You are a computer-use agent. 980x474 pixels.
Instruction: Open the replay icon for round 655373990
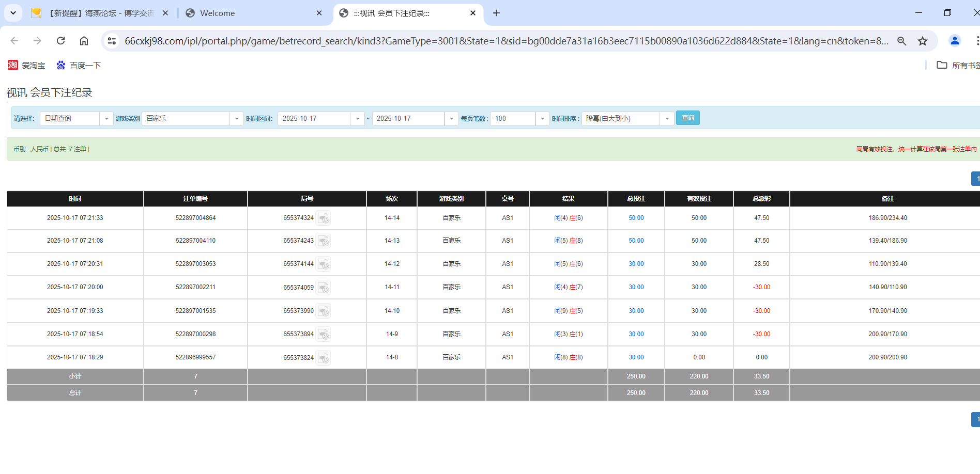point(324,311)
